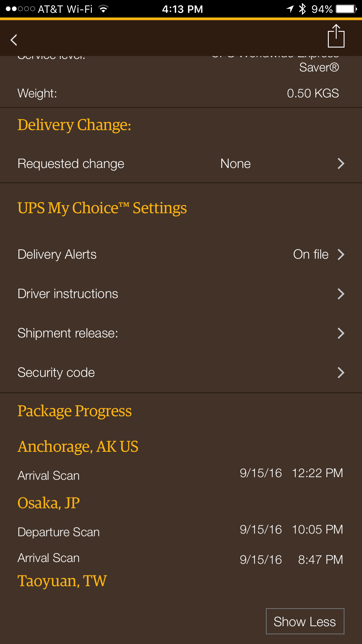Select the Shipment release row label
The height and width of the screenshot is (644, 362).
68,333
